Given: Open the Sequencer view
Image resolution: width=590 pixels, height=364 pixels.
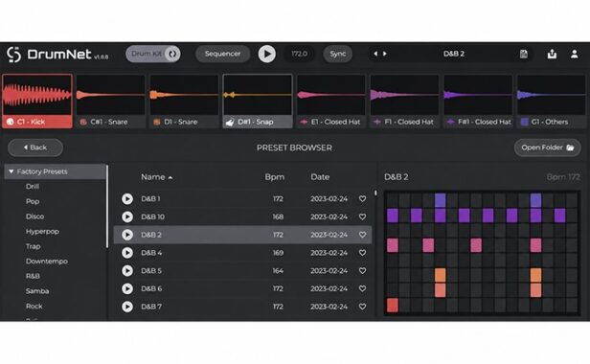Looking at the screenshot, I should click(223, 54).
